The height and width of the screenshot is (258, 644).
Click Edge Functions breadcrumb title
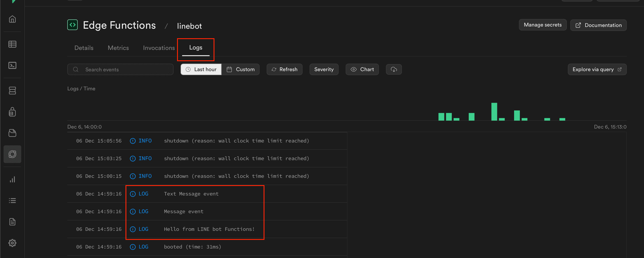pyautogui.click(x=119, y=25)
